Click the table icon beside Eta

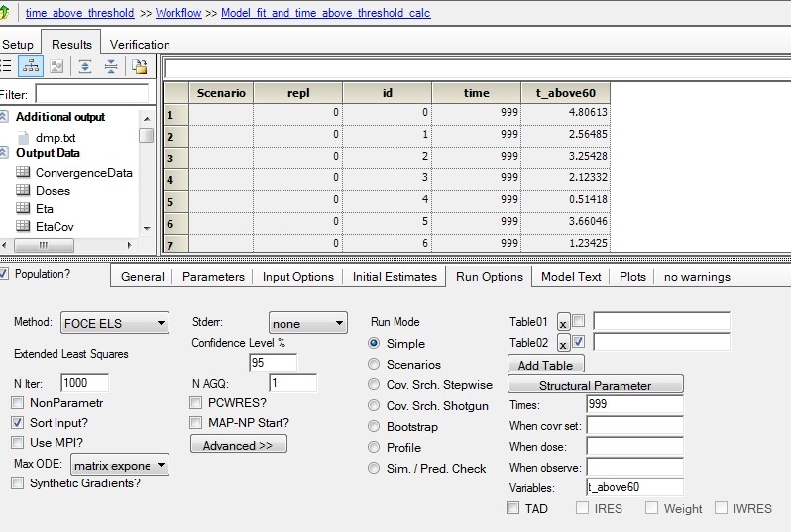tap(23, 208)
